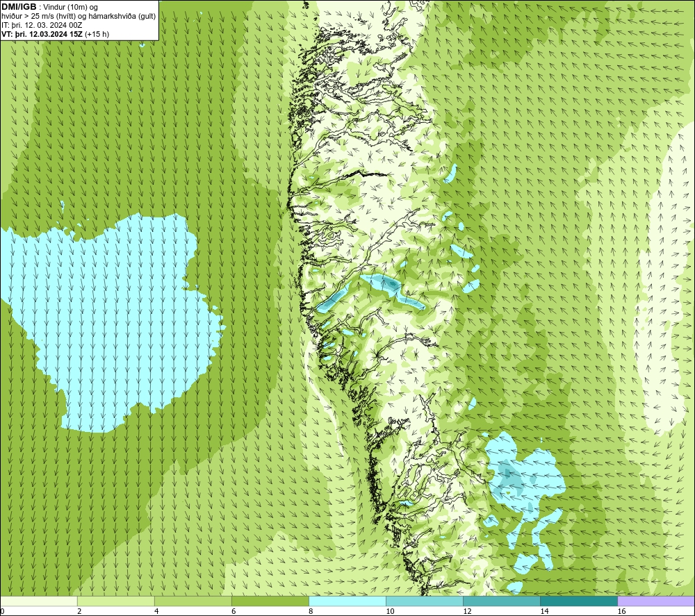Click the legend scale label '14'
Screen dimensions: 695x616
[544, 611]
